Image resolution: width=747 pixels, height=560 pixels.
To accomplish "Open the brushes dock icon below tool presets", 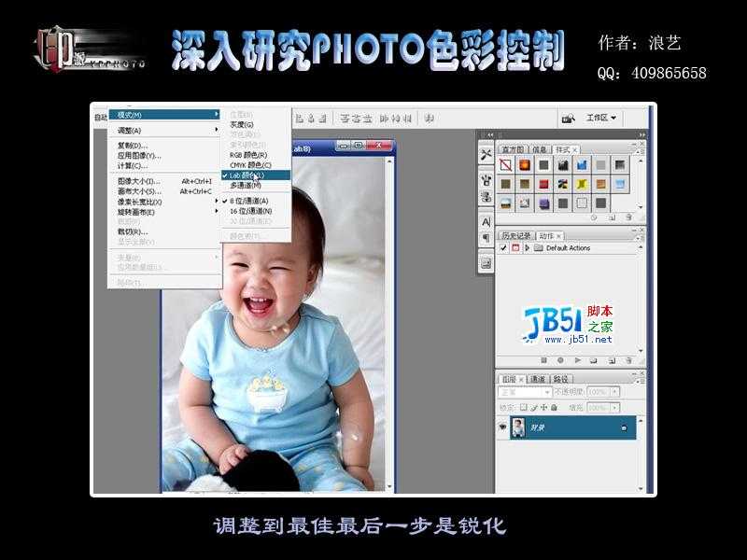I will click(x=486, y=180).
